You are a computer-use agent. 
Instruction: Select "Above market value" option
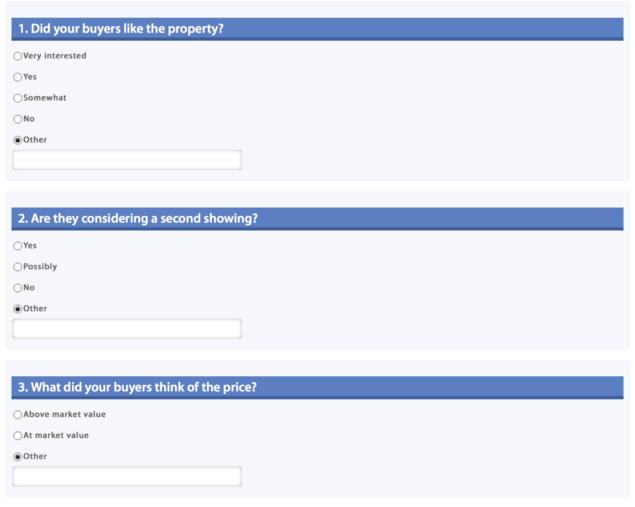[x=17, y=415]
